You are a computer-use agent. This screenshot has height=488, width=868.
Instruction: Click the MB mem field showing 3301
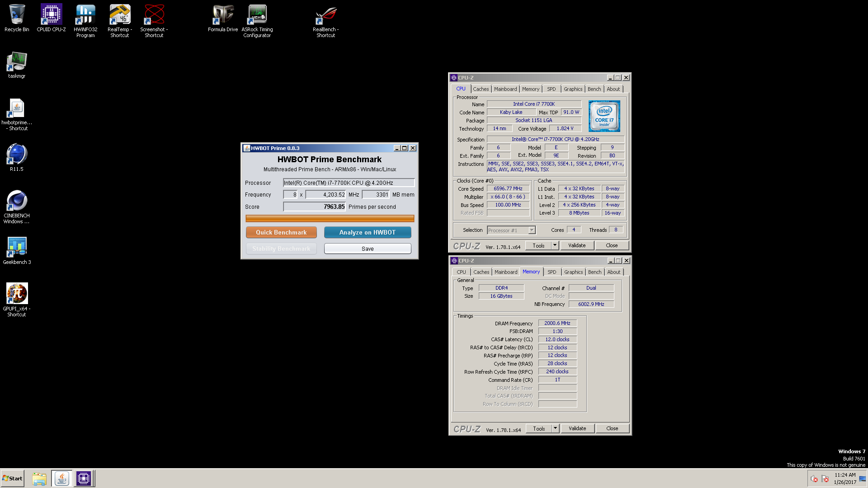coord(376,195)
